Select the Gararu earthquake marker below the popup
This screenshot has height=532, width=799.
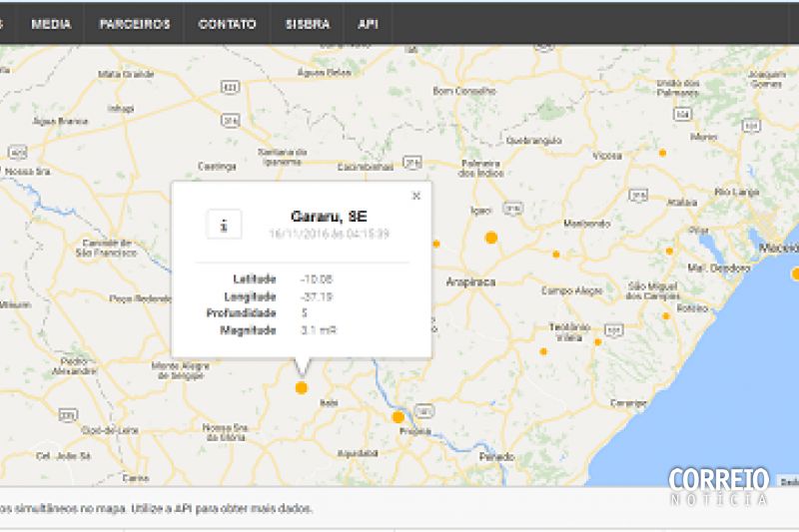pyautogui.click(x=302, y=388)
